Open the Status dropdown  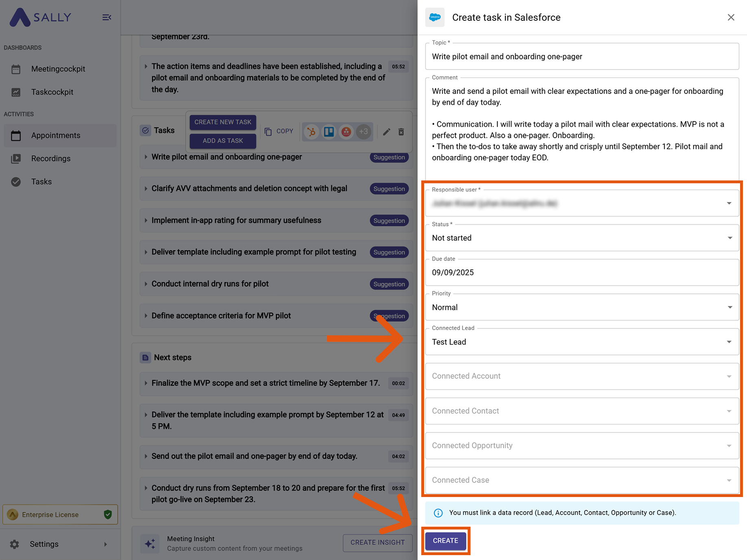tap(582, 238)
